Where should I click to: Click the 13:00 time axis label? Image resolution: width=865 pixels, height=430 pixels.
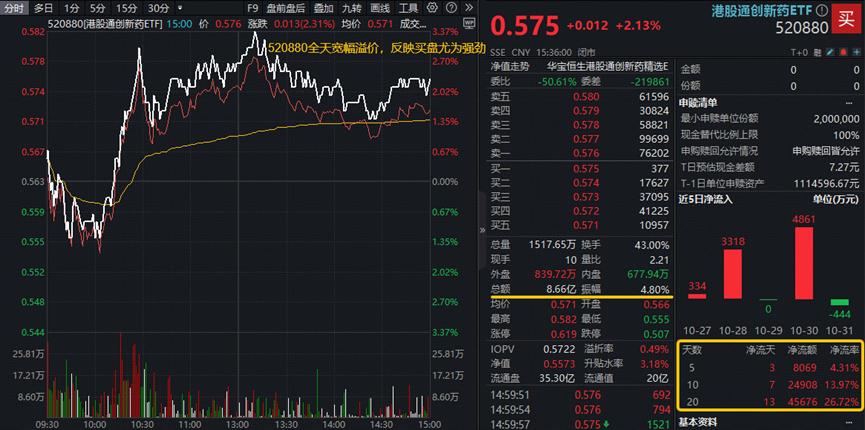tap(238, 425)
